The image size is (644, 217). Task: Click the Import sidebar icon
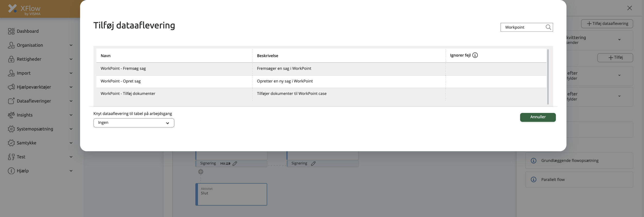pos(11,73)
